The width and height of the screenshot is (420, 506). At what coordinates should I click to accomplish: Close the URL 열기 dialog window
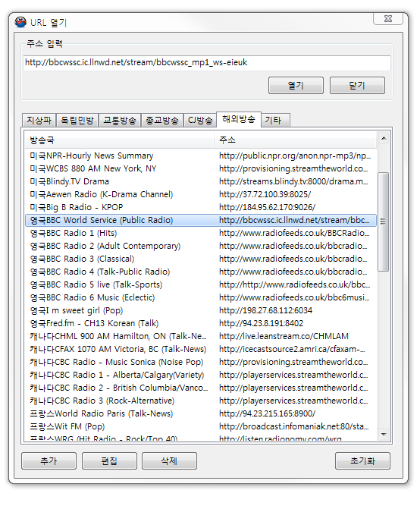[x=388, y=19]
